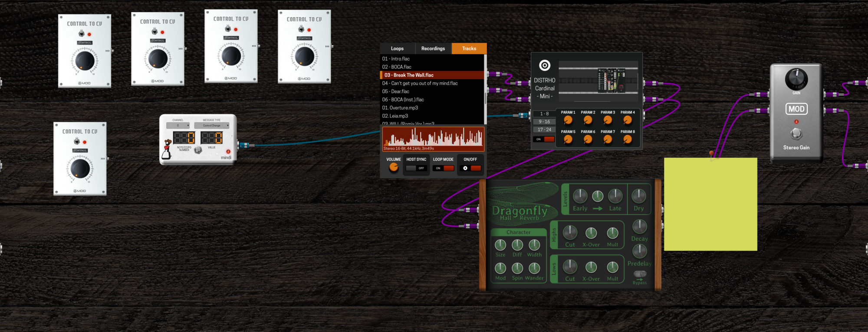The height and width of the screenshot is (332, 868).
Task: Switch to the Tracks tab
Action: click(x=469, y=49)
